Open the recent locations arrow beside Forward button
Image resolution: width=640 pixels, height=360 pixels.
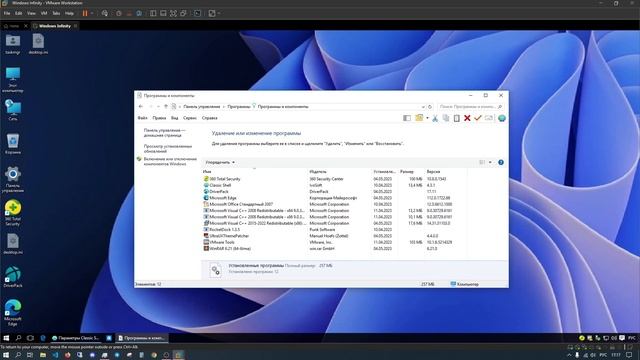coord(158,107)
